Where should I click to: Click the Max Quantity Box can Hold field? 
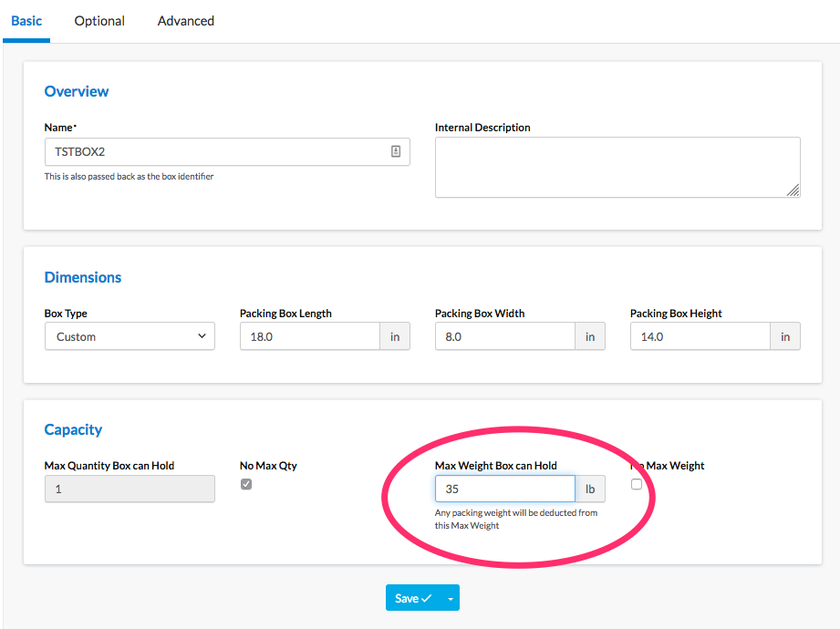[130, 489]
